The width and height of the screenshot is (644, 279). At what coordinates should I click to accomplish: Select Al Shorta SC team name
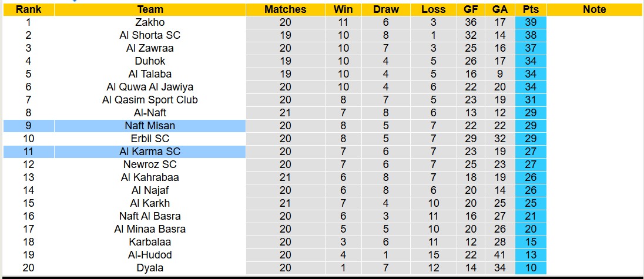coord(150,35)
